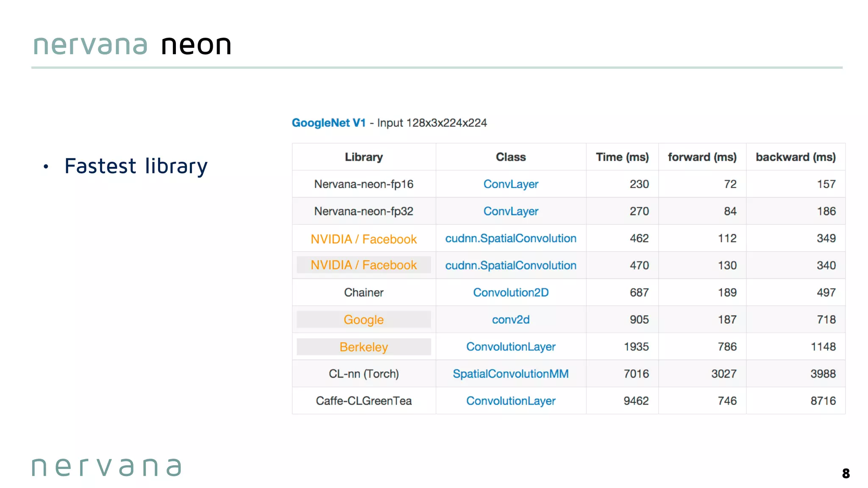Open second cudnn.SpatialConvolution link

click(x=511, y=266)
